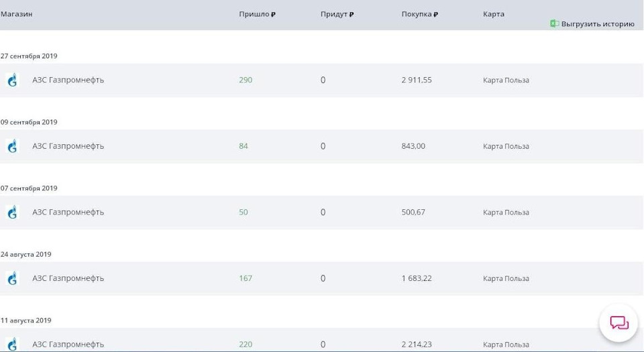Open the 2 214,23 purchase amount

tap(417, 344)
